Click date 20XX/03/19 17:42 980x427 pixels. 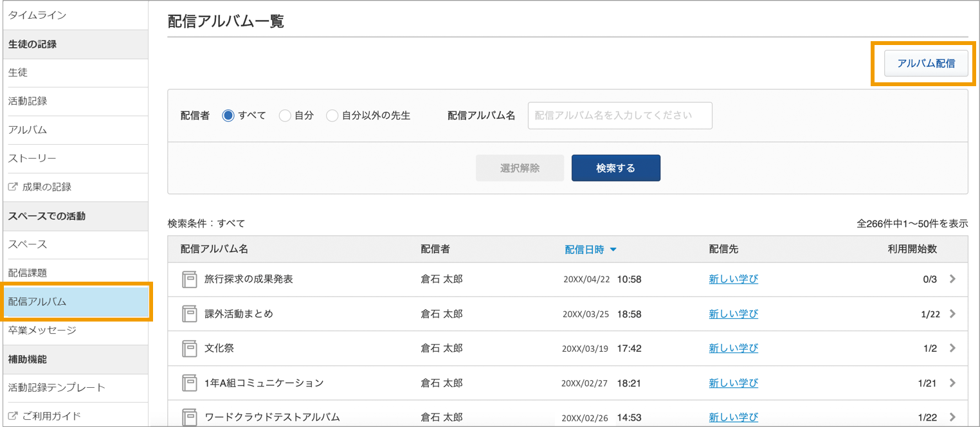(601, 348)
